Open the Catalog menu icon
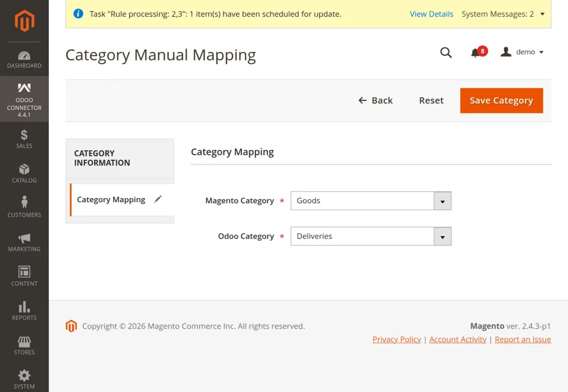 point(24,173)
